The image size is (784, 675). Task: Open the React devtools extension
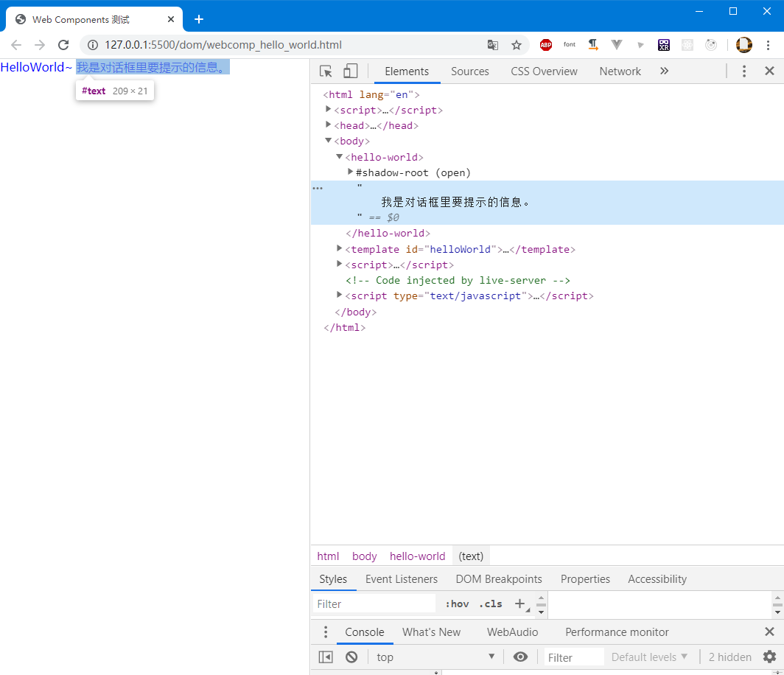click(687, 45)
